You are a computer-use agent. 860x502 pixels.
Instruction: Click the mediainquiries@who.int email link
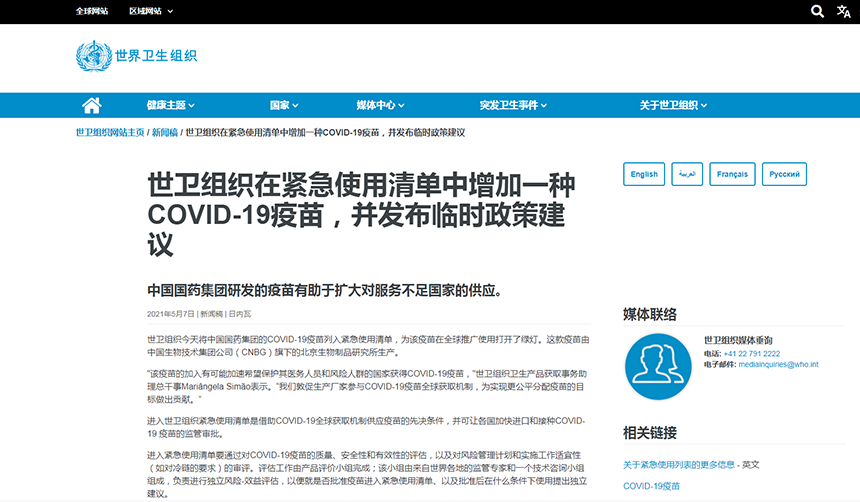coord(778,364)
